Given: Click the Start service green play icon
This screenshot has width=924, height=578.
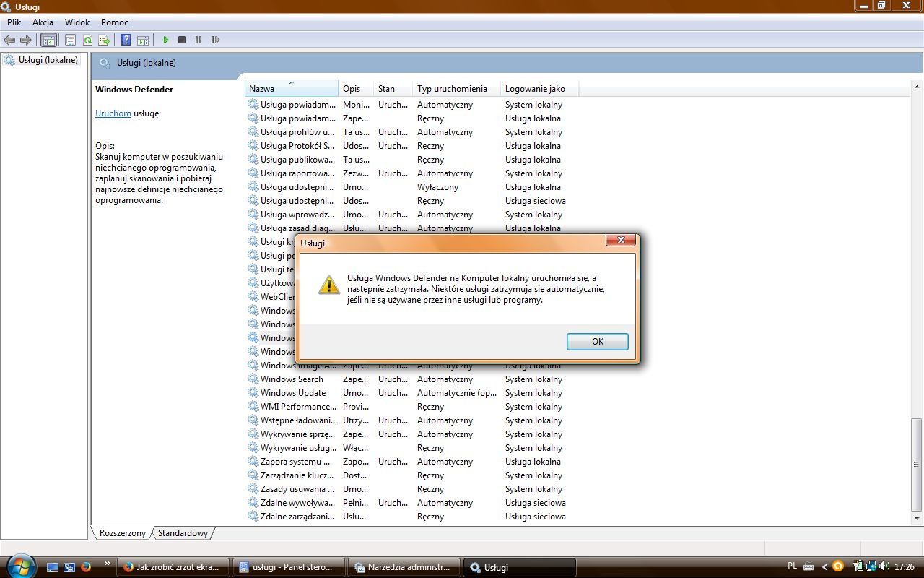Looking at the screenshot, I should pos(166,40).
